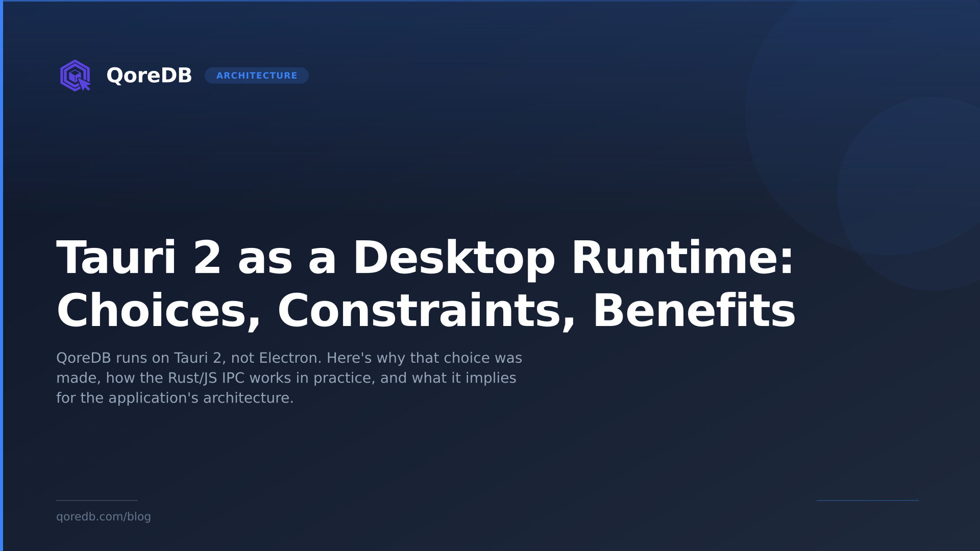This screenshot has width=980, height=551.
Task: Click the subtitle line mentioning 'Rust/JS IPC works in practice'
Action: coord(286,378)
